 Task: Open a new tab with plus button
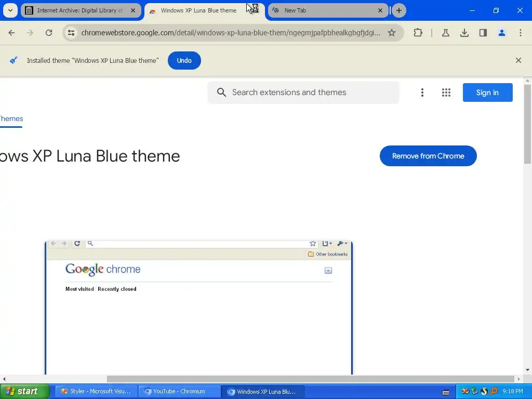[x=399, y=10]
